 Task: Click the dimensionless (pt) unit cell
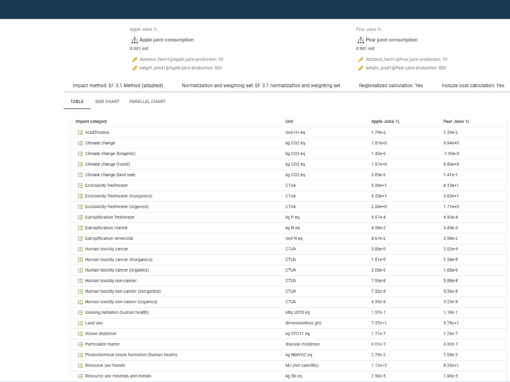(303, 323)
